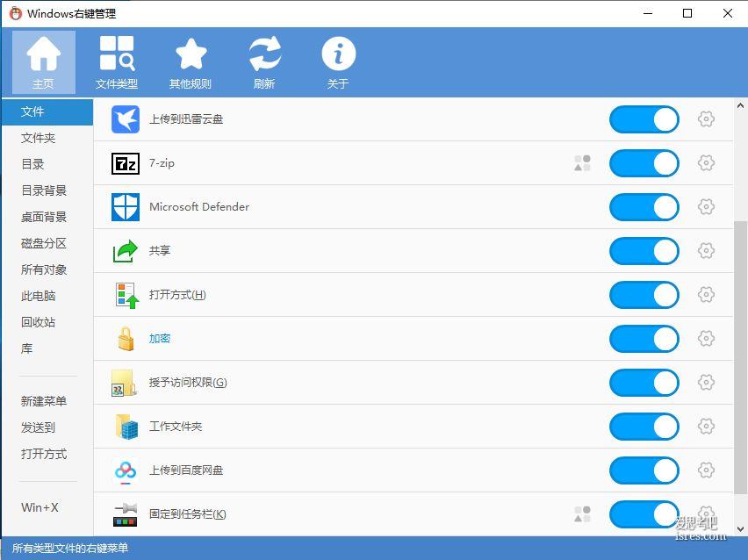Click the 加密 blue text label
Image resolution: width=748 pixels, height=560 pixels.
pos(160,338)
